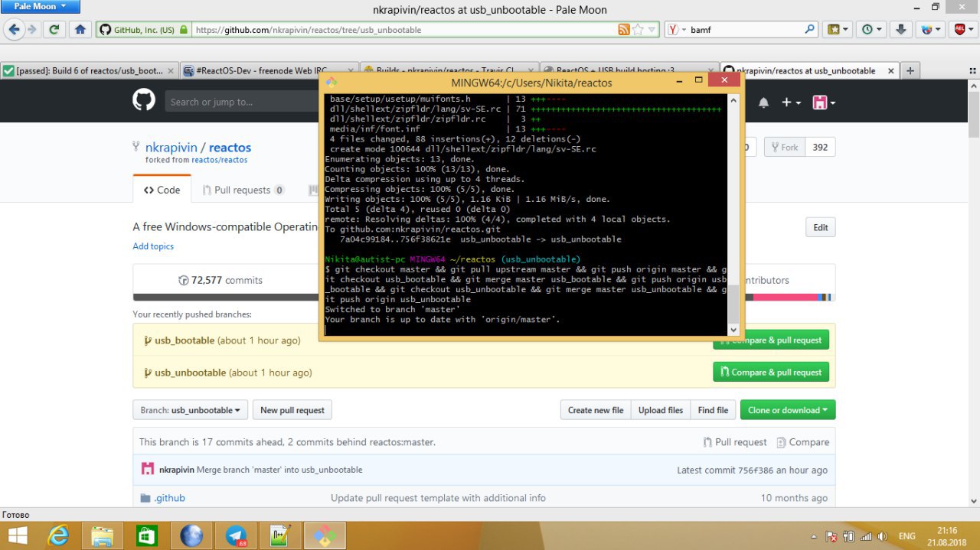The width and height of the screenshot is (980, 550).
Task: Click the GitHub octocat logo
Action: tap(144, 101)
